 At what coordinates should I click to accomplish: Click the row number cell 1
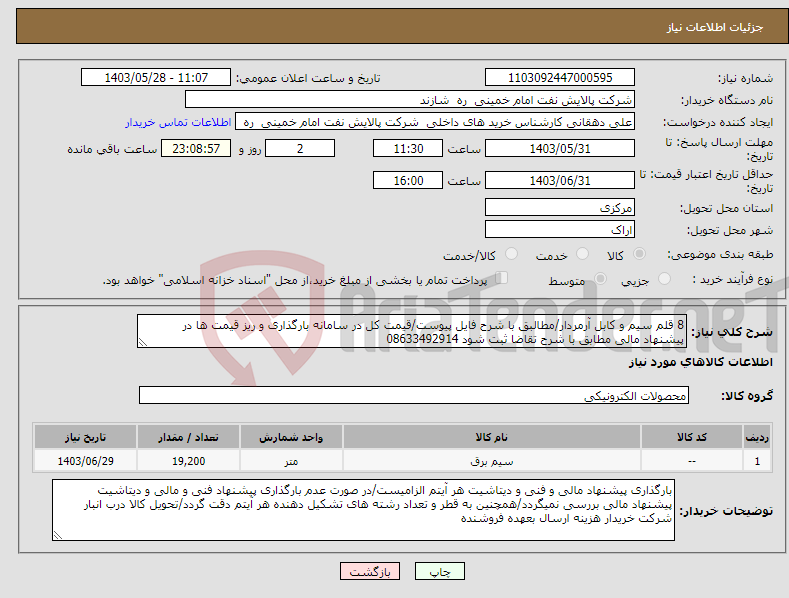click(x=757, y=461)
